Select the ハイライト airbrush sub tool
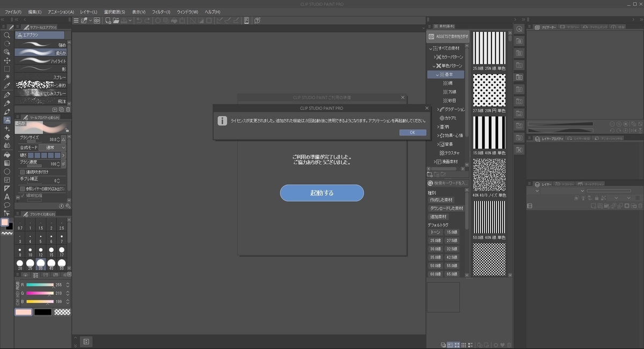The width and height of the screenshot is (644, 349). [x=41, y=61]
